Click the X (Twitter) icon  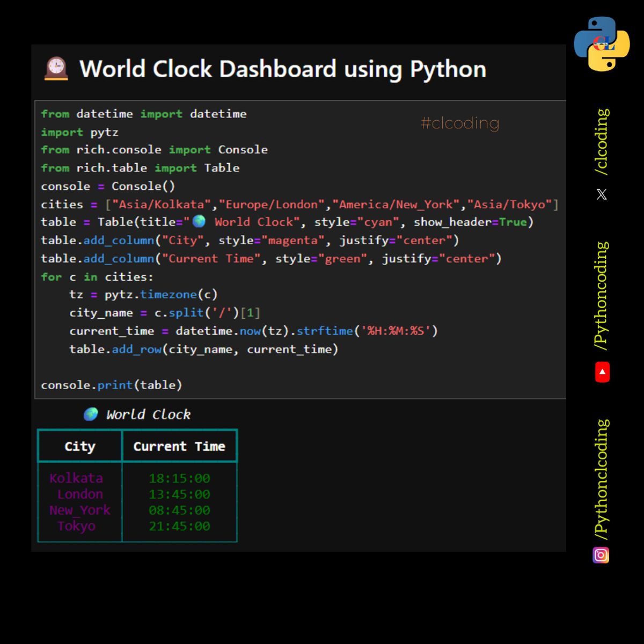602,194
